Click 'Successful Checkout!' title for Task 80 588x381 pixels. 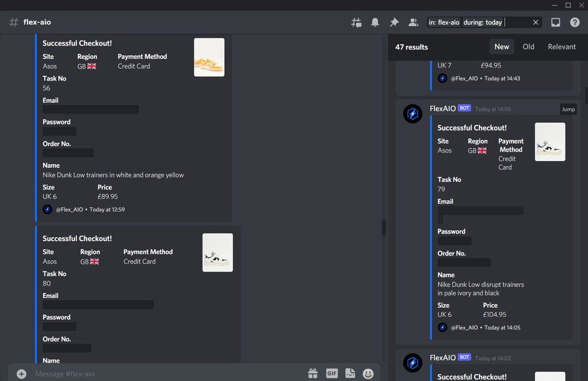tap(77, 238)
